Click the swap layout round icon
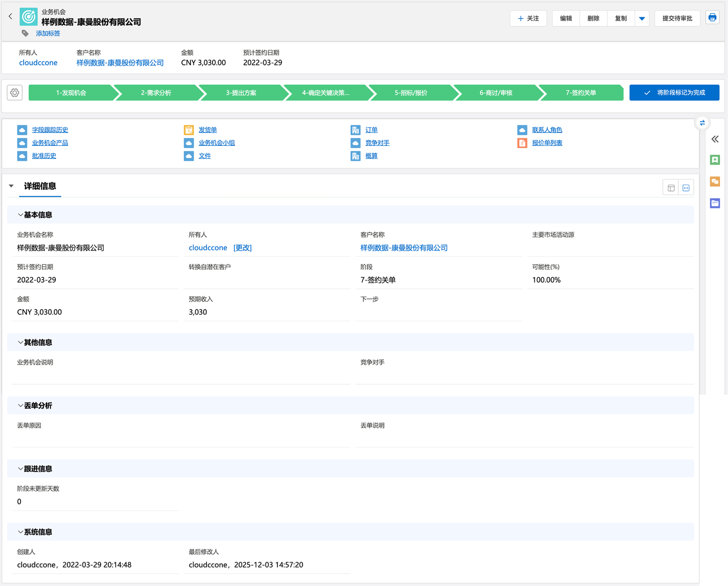This screenshot has width=728, height=586. (x=702, y=123)
